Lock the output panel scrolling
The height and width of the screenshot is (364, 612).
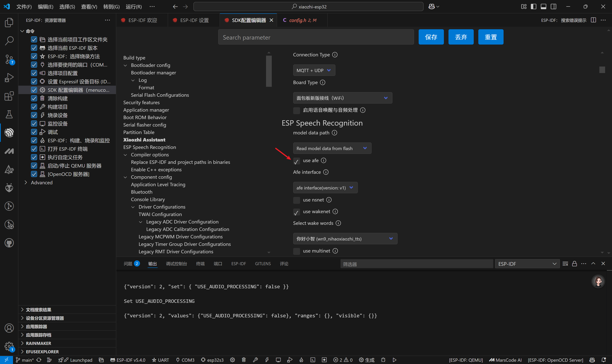pos(574,264)
